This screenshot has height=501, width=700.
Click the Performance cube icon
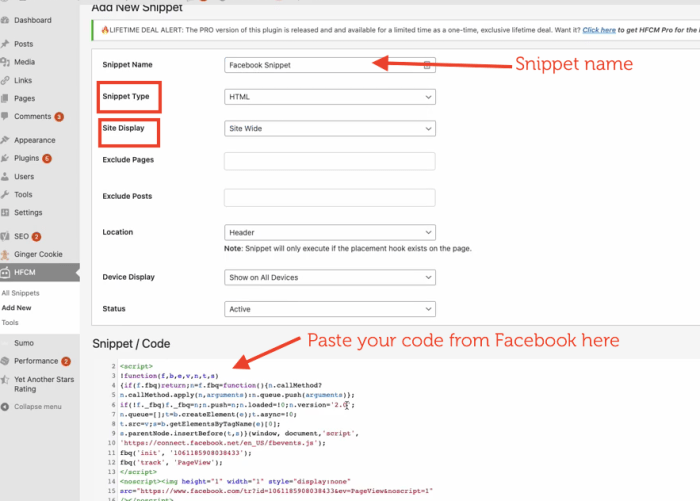(5, 361)
